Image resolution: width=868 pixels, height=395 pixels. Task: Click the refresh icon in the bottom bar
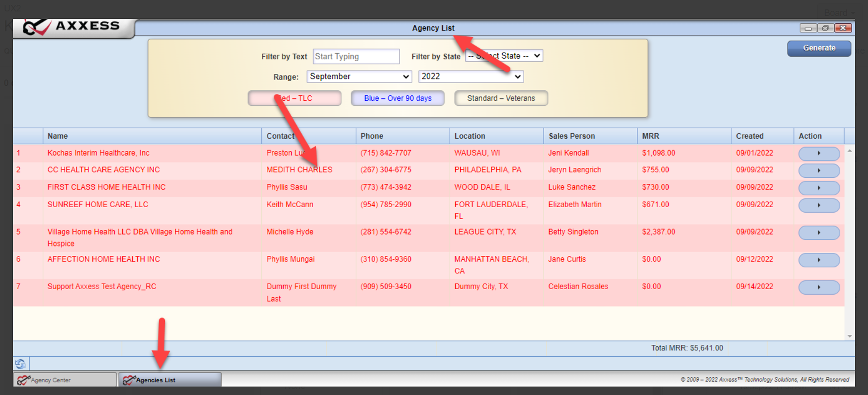(20, 364)
